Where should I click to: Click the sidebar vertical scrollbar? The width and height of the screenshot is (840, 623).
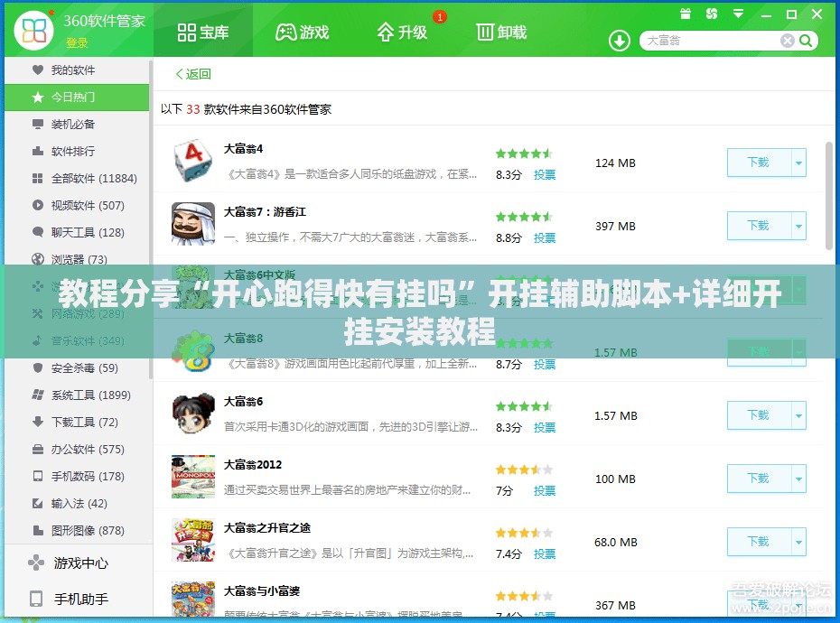(151, 219)
